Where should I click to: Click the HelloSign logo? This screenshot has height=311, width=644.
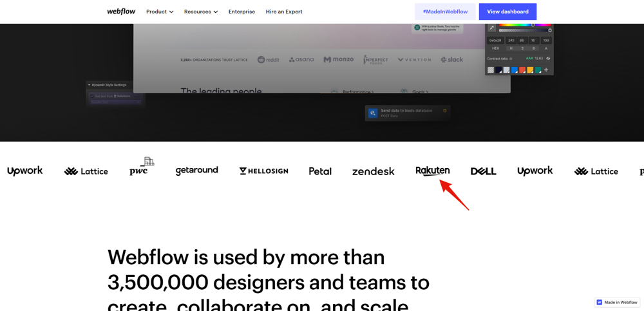pos(263,171)
